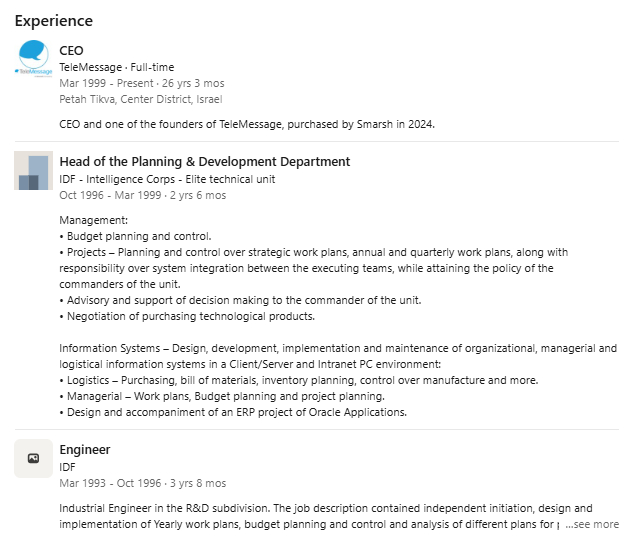Expand the Engineer description with see more
This screenshot has height=539, width=631.
pyautogui.click(x=592, y=524)
